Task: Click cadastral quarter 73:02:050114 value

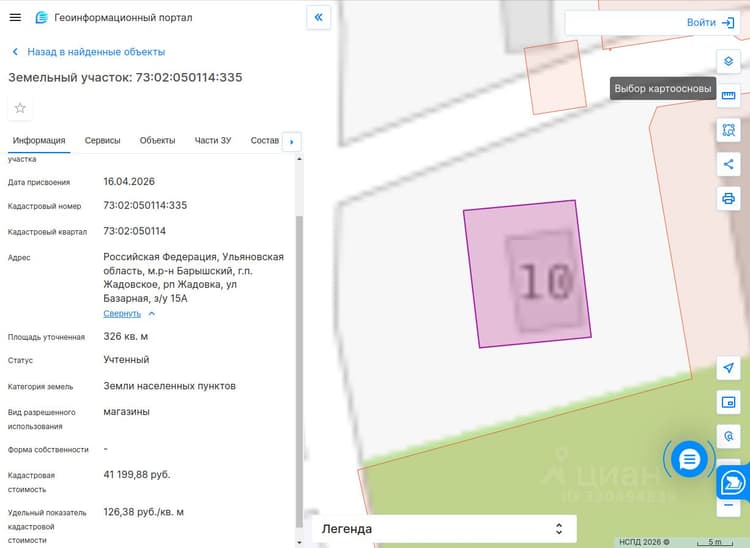Action: (135, 231)
